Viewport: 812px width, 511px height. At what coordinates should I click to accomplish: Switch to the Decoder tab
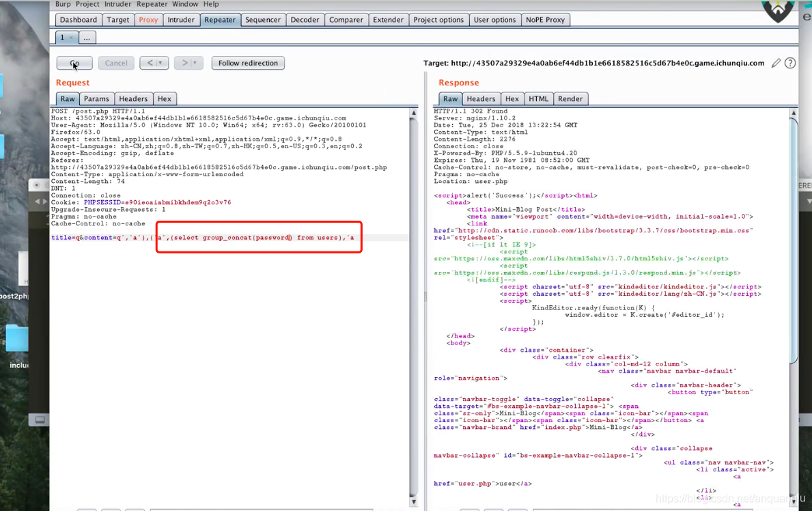pos(305,20)
